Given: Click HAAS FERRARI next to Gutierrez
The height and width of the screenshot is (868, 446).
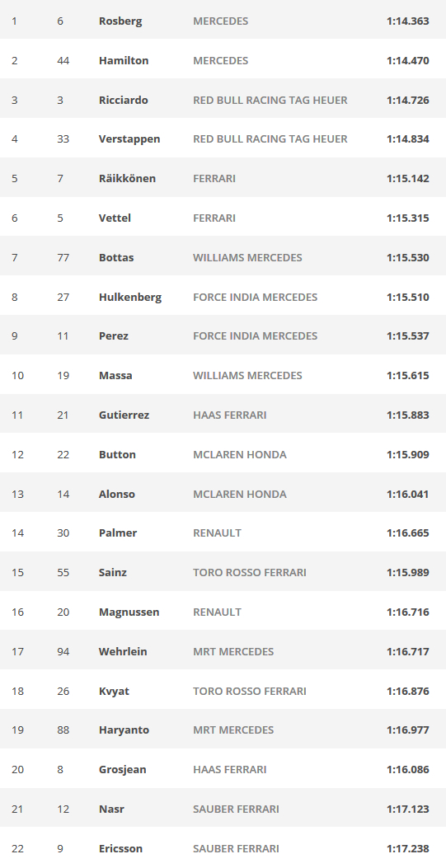Looking at the screenshot, I should click(230, 415).
